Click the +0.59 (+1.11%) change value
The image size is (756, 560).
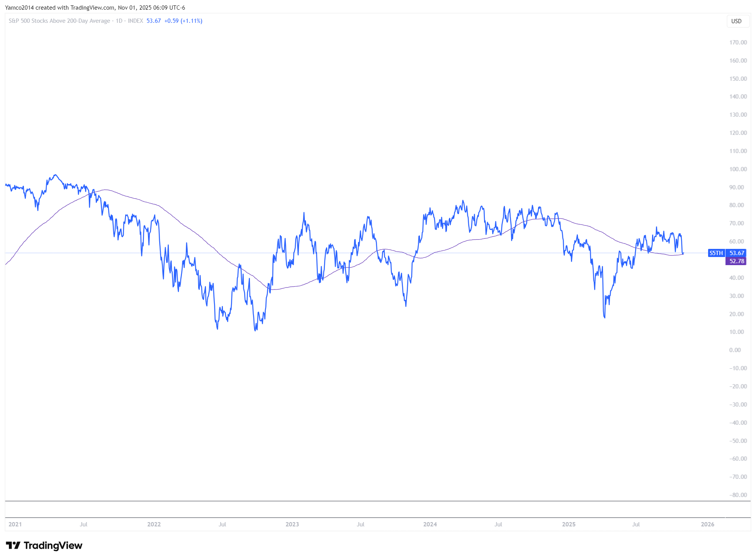183,21
